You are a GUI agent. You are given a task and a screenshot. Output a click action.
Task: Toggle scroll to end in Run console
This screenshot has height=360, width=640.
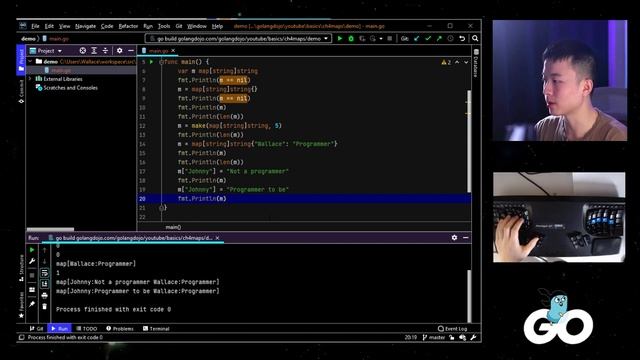tap(44, 284)
